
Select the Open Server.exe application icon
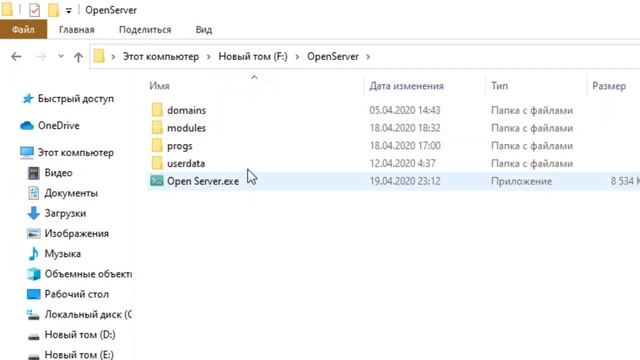(x=157, y=181)
